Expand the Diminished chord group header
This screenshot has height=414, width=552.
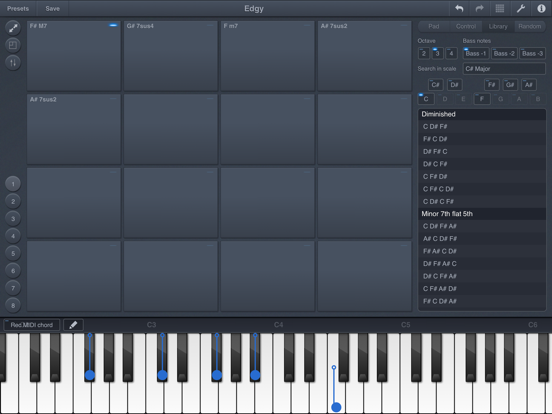(x=482, y=114)
